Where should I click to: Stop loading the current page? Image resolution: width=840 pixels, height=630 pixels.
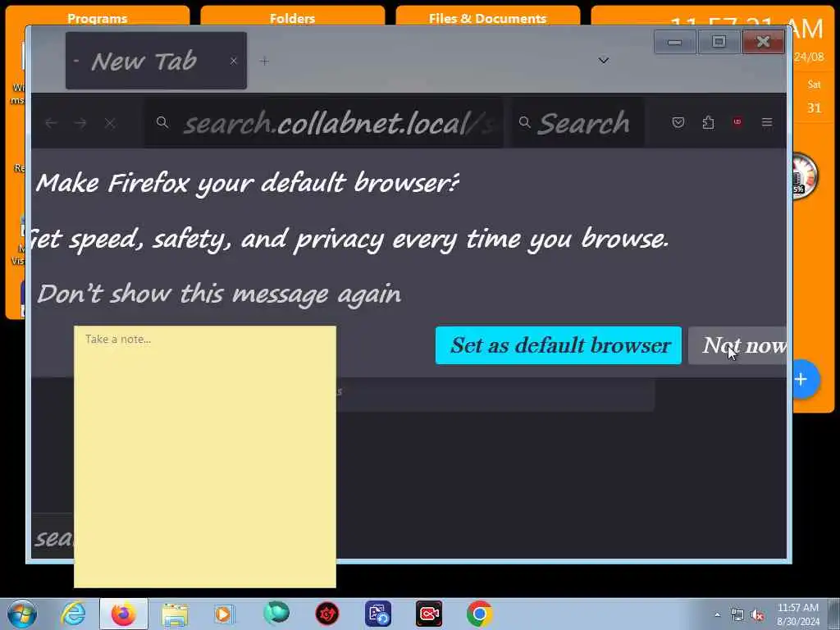[110, 124]
